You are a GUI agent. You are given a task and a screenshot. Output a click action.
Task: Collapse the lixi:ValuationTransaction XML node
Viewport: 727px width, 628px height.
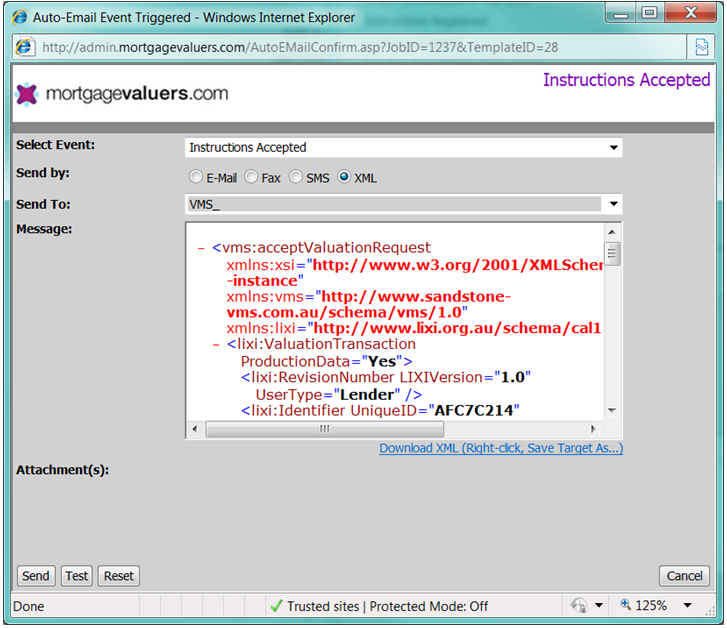coord(216,345)
